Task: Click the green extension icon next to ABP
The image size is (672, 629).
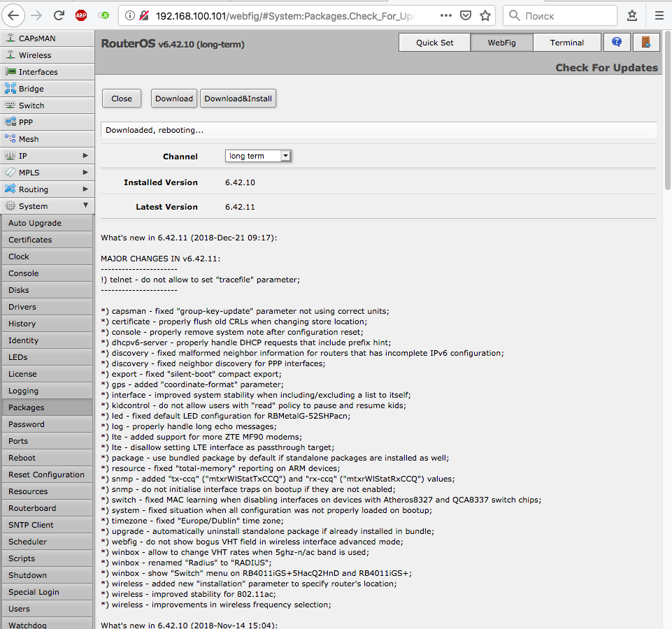Action: click(103, 16)
